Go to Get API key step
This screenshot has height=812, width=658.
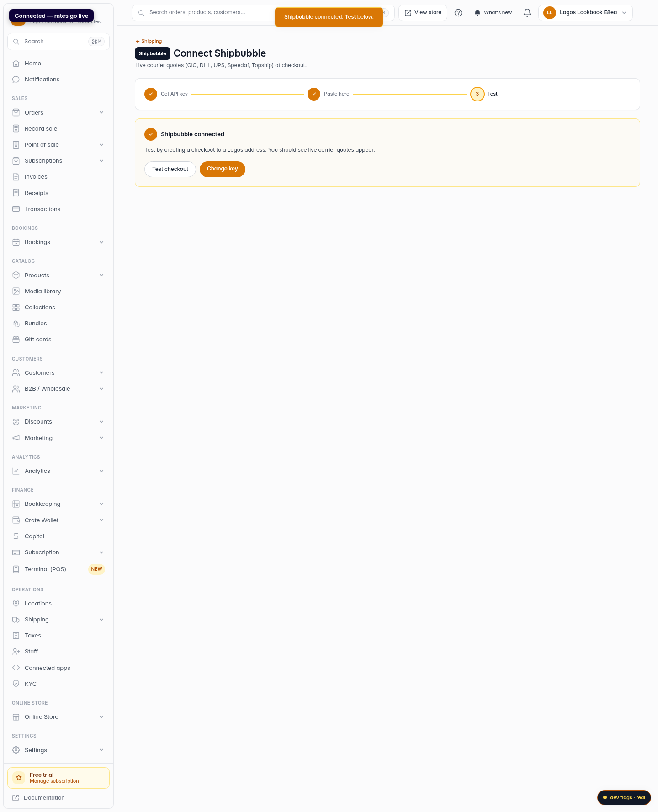click(x=166, y=94)
